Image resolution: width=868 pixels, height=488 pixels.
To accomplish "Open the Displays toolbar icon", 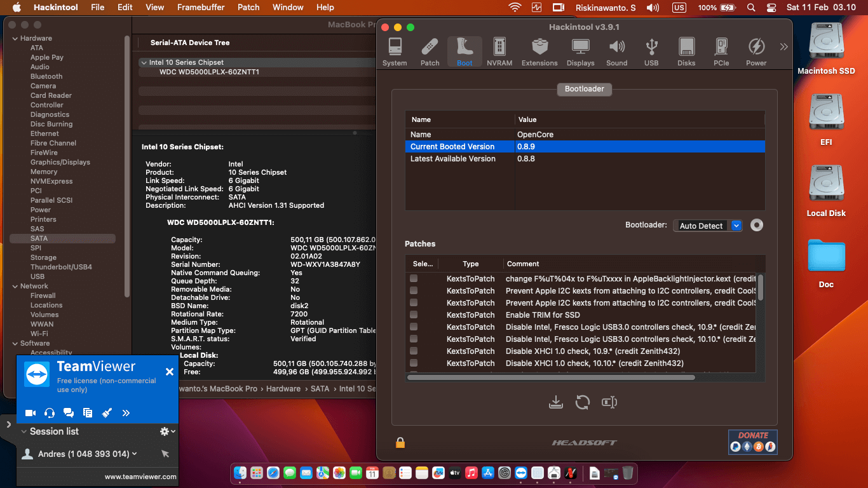I will (581, 52).
